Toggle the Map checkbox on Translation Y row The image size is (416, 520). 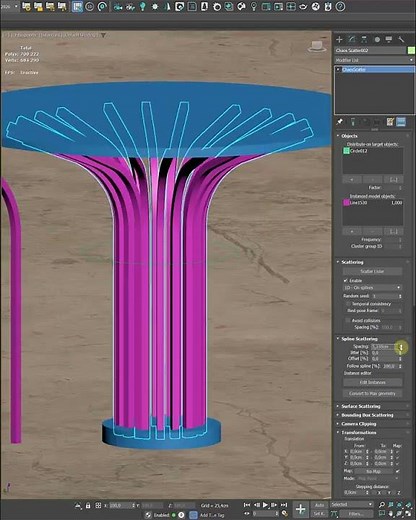[398, 458]
